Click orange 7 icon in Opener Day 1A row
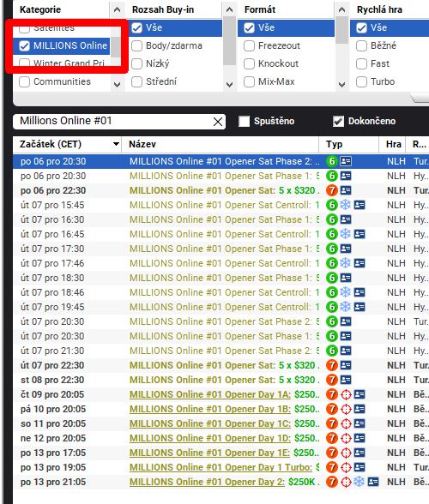 [x=332, y=394]
